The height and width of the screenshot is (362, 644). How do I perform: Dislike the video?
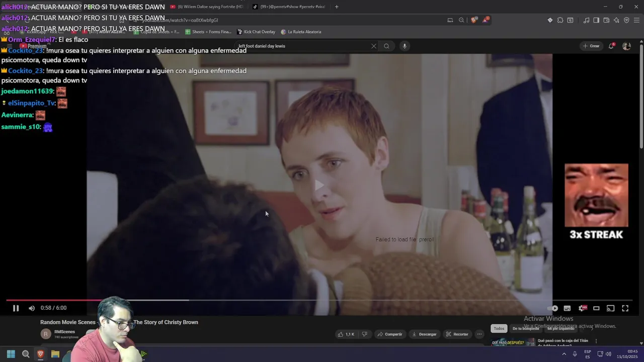pos(365,334)
